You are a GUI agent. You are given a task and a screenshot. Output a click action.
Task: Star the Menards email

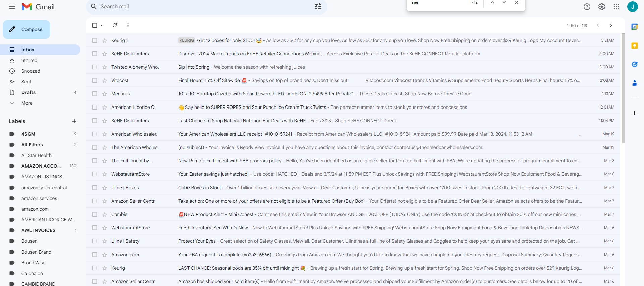(x=105, y=94)
